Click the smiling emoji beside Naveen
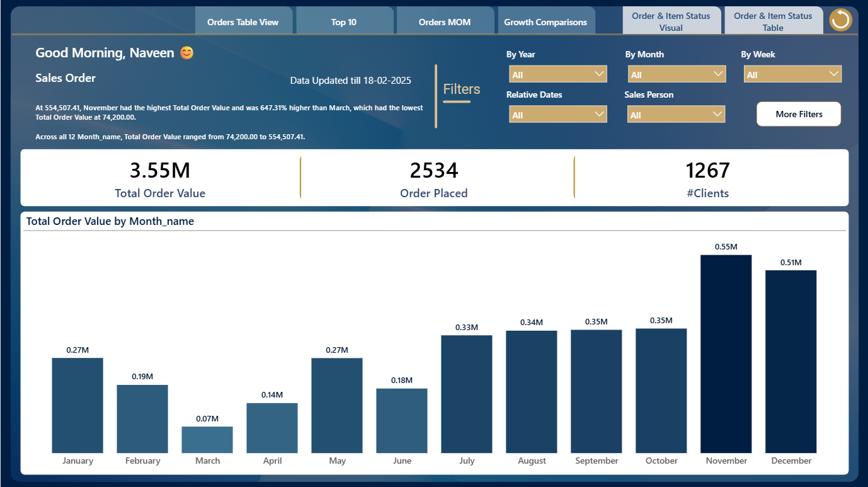The width and height of the screenshot is (868, 487). pyautogui.click(x=186, y=53)
